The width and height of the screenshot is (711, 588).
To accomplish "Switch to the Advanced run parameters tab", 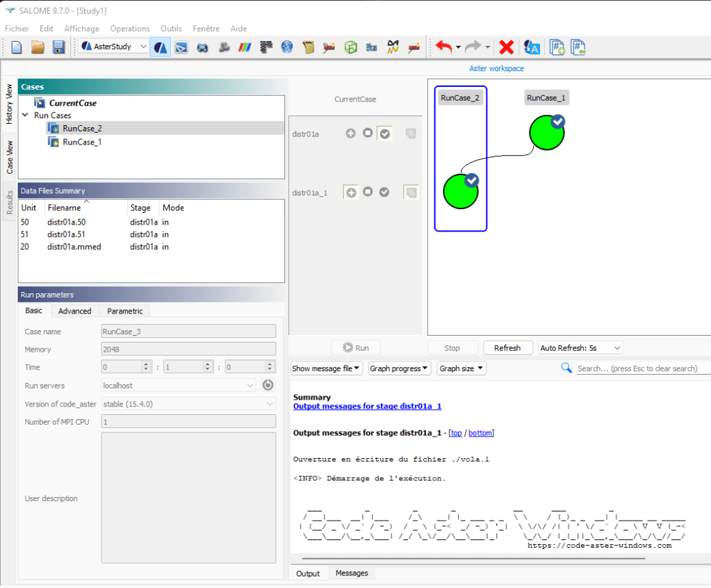I will (74, 311).
